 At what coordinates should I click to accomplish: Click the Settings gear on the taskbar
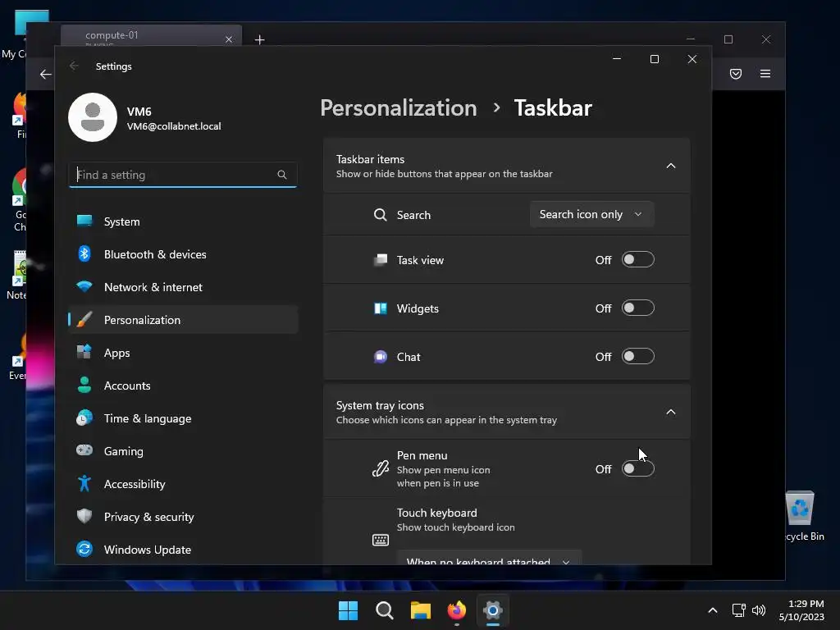click(x=493, y=610)
